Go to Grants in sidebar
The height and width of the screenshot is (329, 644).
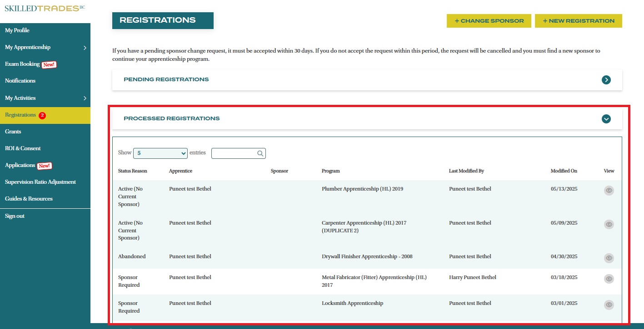(x=13, y=132)
